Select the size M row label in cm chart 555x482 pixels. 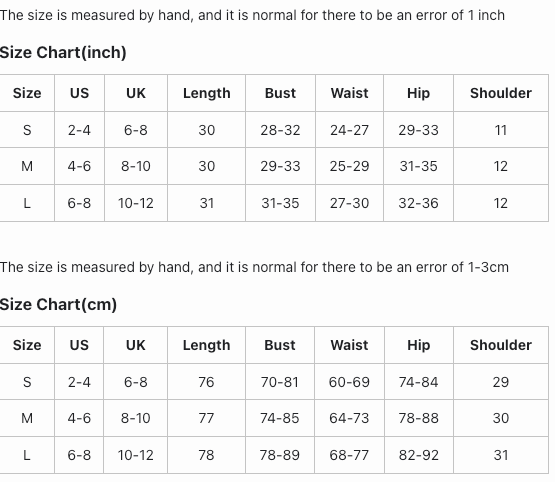(27, 418)
